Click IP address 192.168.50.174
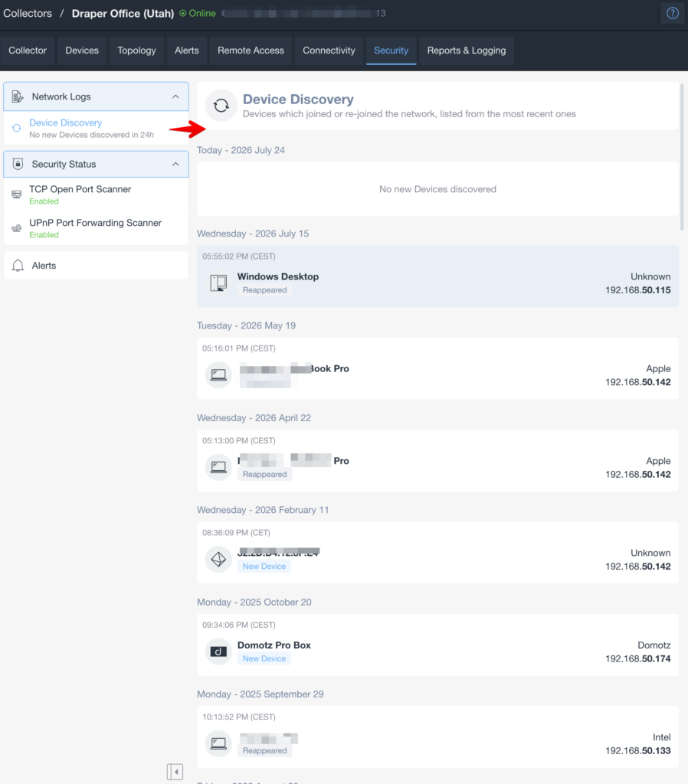Screen dimensions: 688x784 tap(638, 658)
